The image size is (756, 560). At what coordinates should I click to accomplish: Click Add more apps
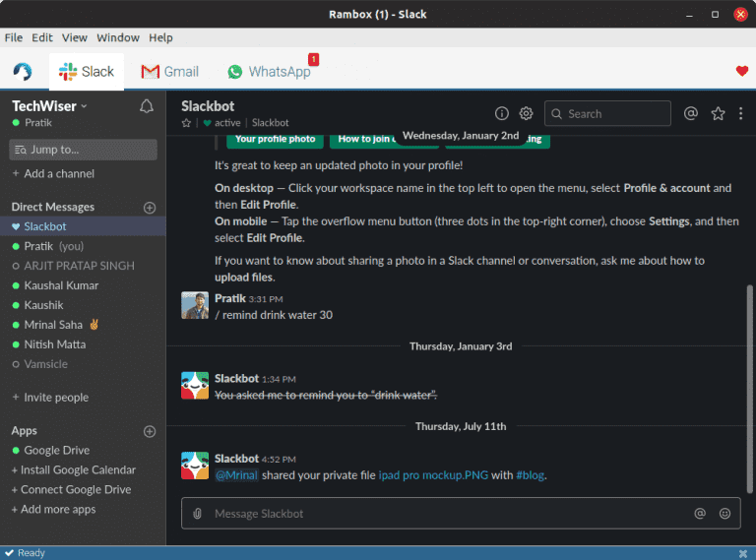[53, 510]
